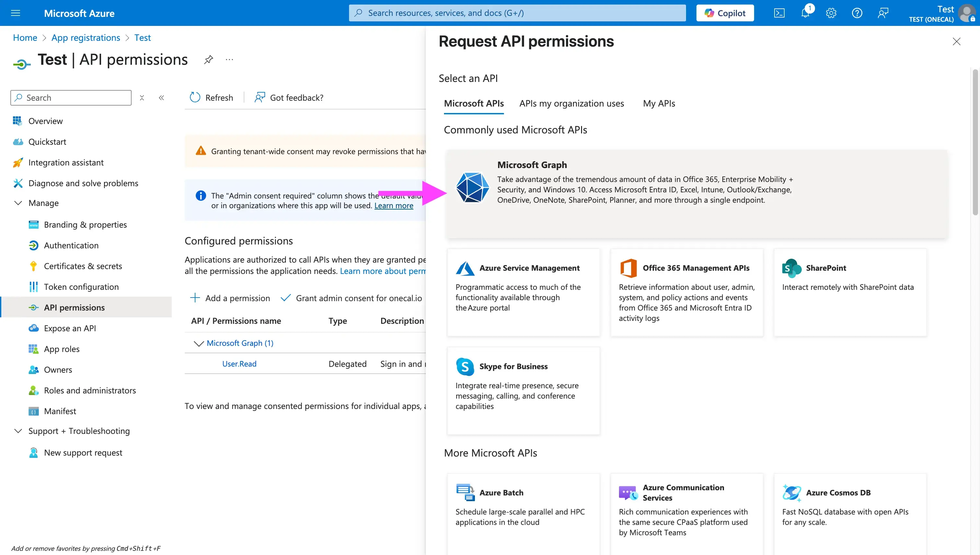Screen dimensions: 980x555
Task: Click the Refresh button
Action: (x=211, y=97)
